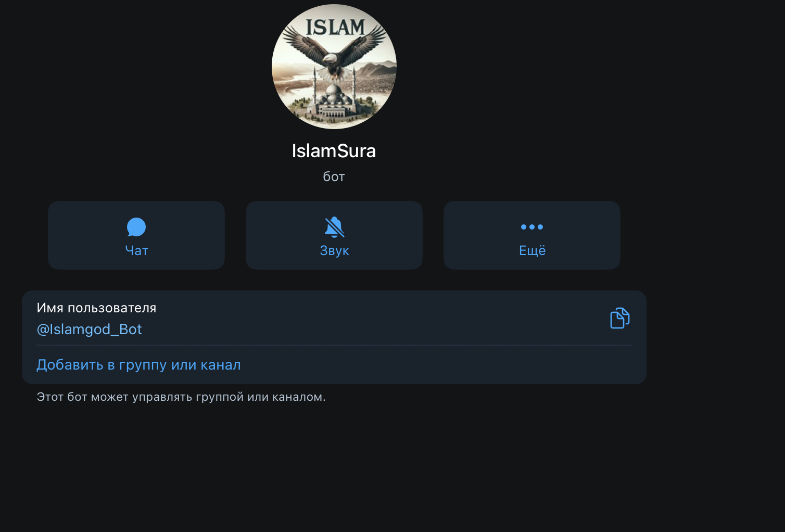Click the IslamSura bot name title
This screenshot has height=532, width=785.
[x=334, y=151]
